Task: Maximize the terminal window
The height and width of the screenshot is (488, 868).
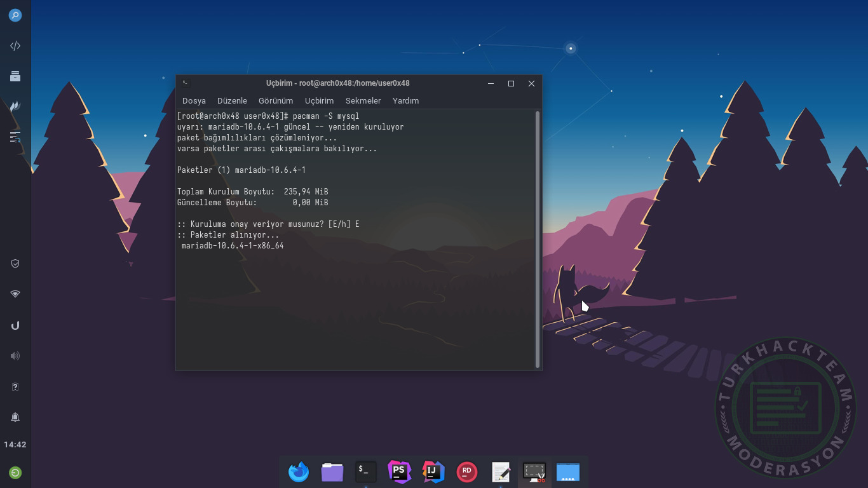Action: [511, 83]
